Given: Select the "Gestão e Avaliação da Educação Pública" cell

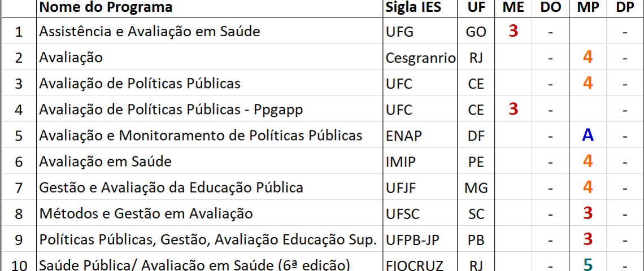Looking at the screenshot, I should tap(210, 187).
